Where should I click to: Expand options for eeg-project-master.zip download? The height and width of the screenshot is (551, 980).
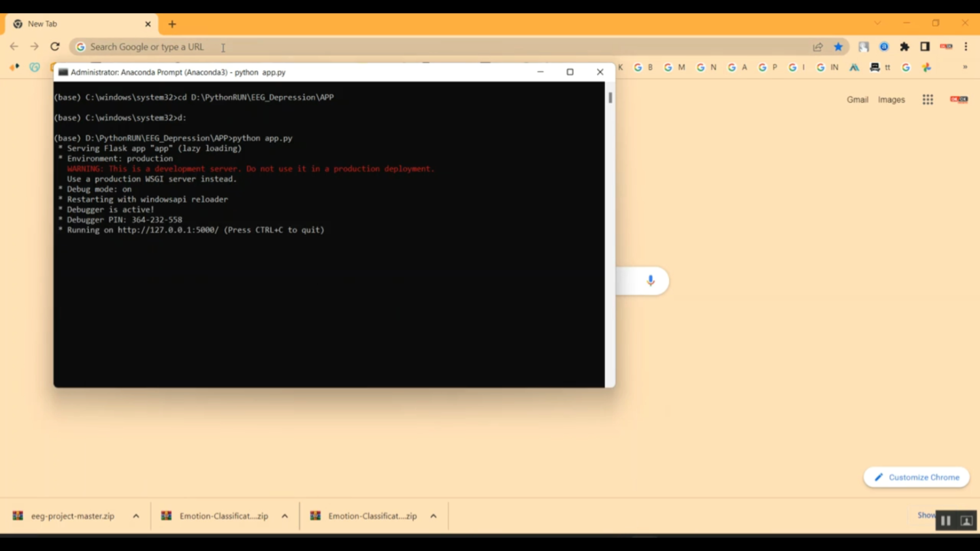pos(136,516)
